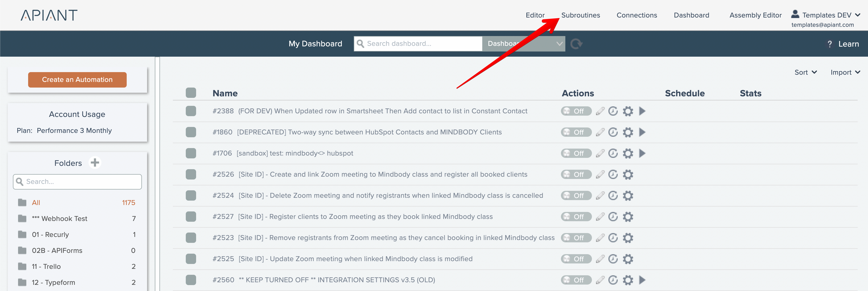Image resolution: width=868 pixels, height=291 pixels.
Task: Click the Create an Automation button
Action: [77, 80]
